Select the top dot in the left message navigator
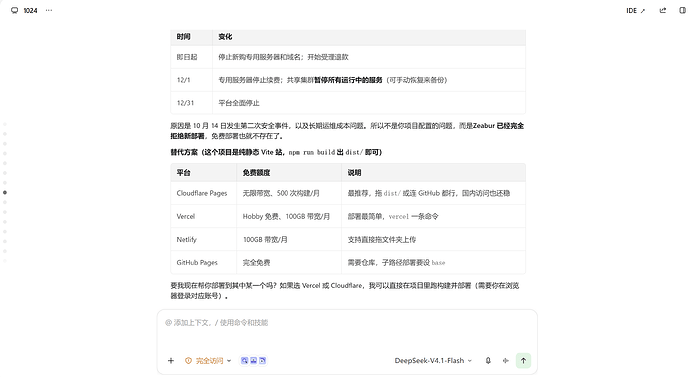The image size is (690, 377). (x=5, y=124)
